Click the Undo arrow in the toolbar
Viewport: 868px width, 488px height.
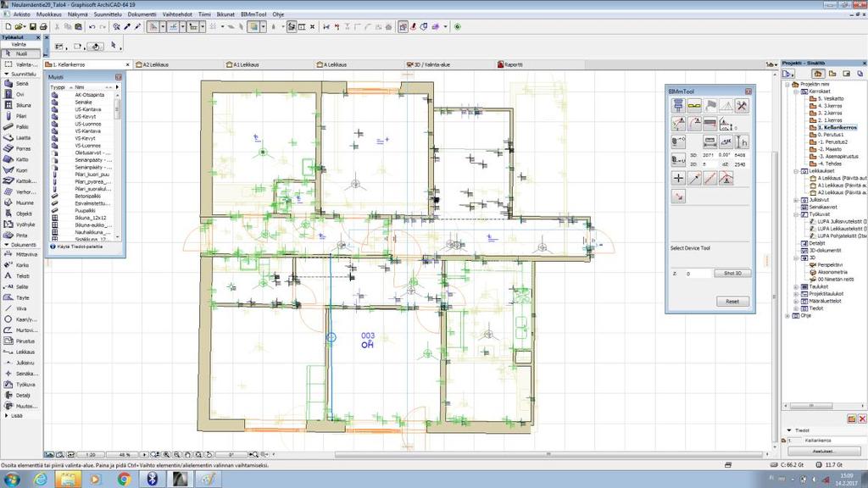[92, 26]
